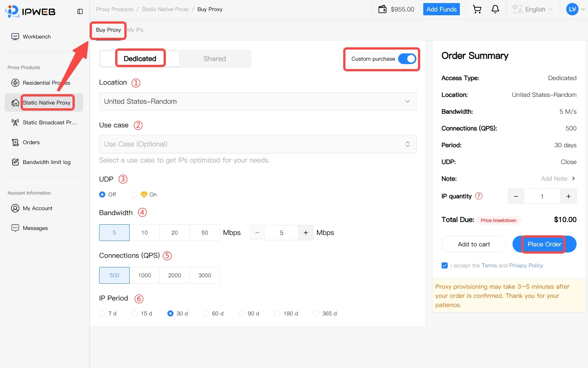Open Workbench in sidebar
Screen dimensions: 588x368
[x=44, y=37]
